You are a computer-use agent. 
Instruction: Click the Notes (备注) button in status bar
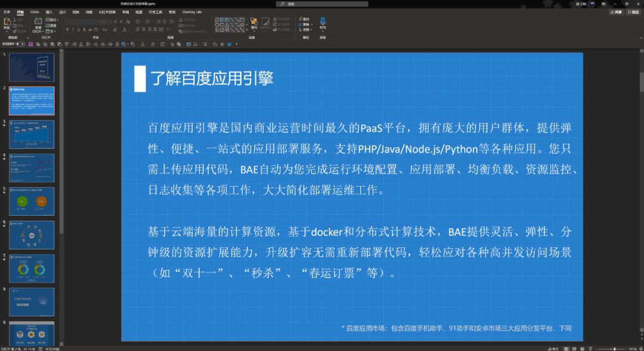click(553, 349)
